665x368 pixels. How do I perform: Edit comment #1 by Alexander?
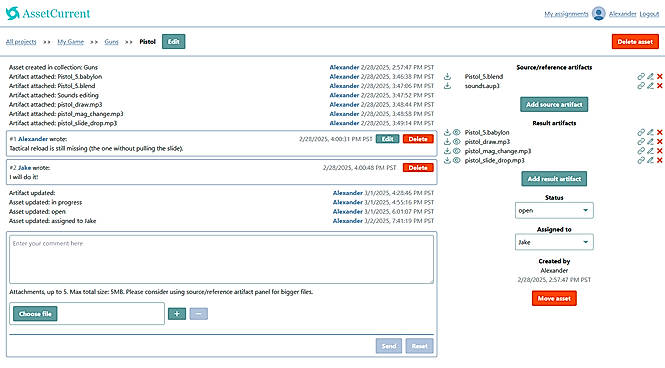pyautogui.click(x=387, y=139)
